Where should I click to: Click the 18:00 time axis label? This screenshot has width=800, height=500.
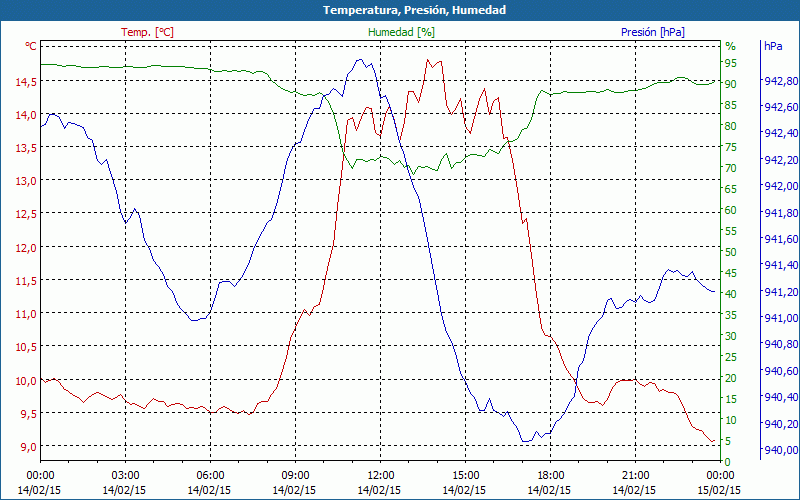click(x=551, y=476)
